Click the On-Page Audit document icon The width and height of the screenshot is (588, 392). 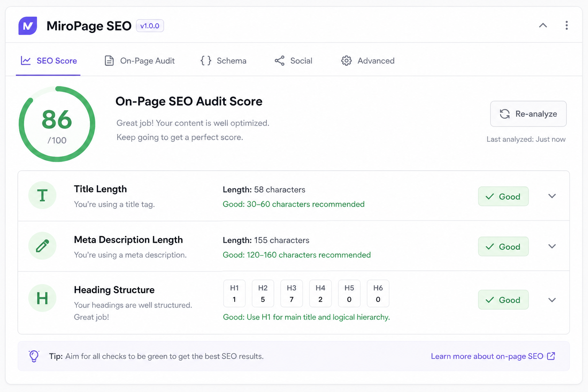pos(109,60)
